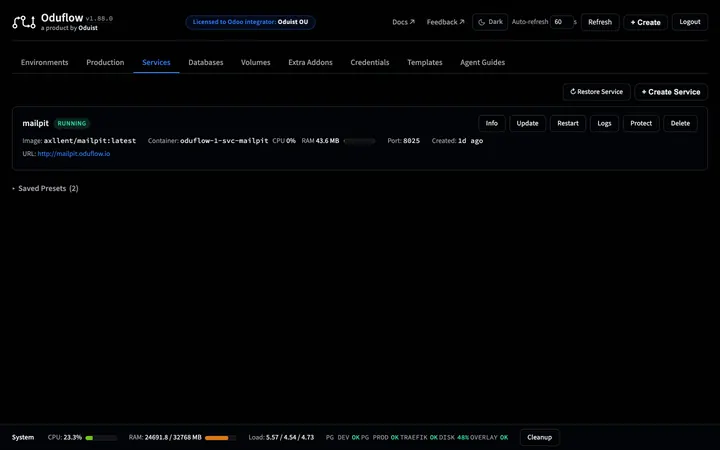Click Update on the mailpit service
This screenshot has height=450, width=720.
click(527, 123)
